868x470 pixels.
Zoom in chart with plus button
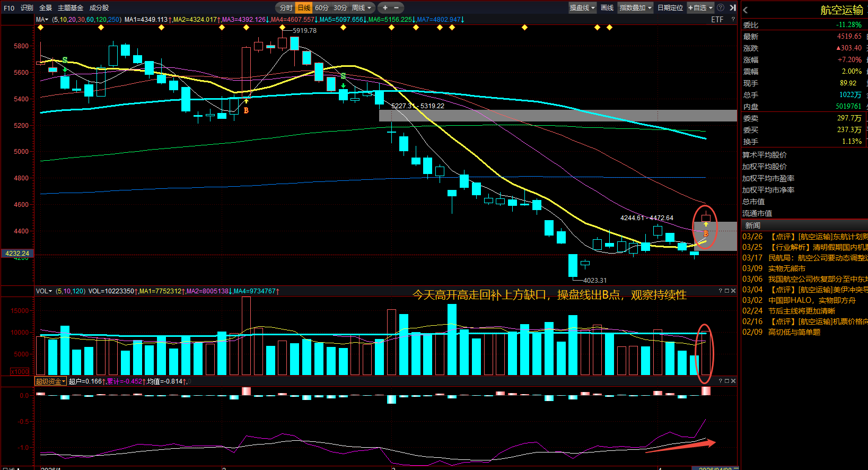(385, 7)
